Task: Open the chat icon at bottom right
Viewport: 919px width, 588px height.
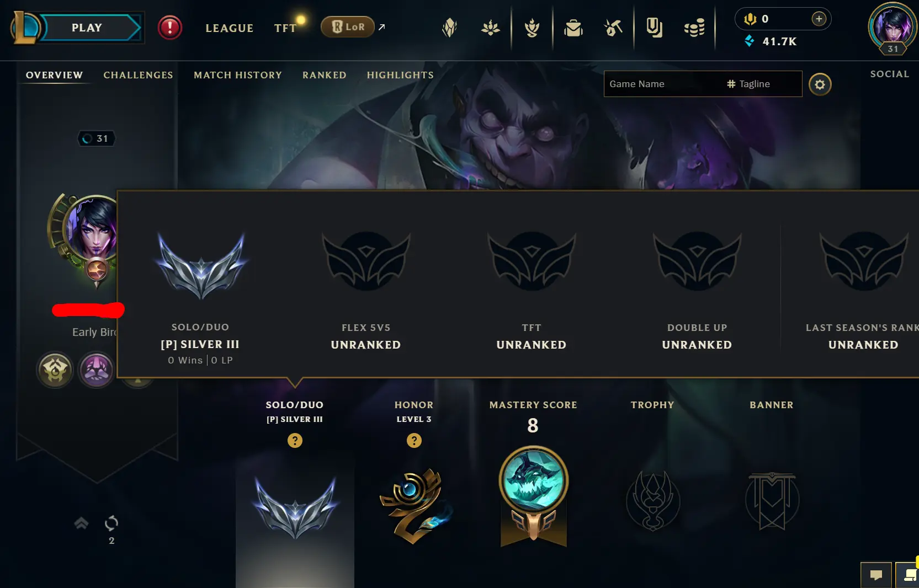Action: [876, 575]
